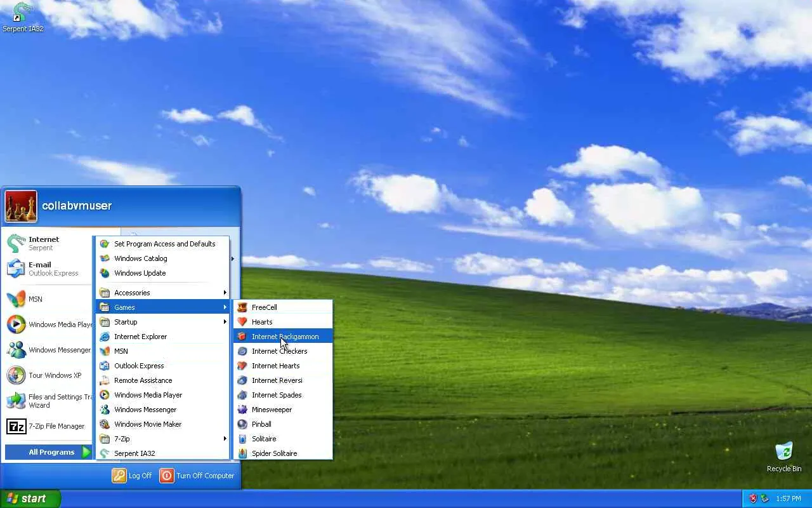Click the chess user picture beside collabvmuser
812x508 pixels.
[21, 206]
